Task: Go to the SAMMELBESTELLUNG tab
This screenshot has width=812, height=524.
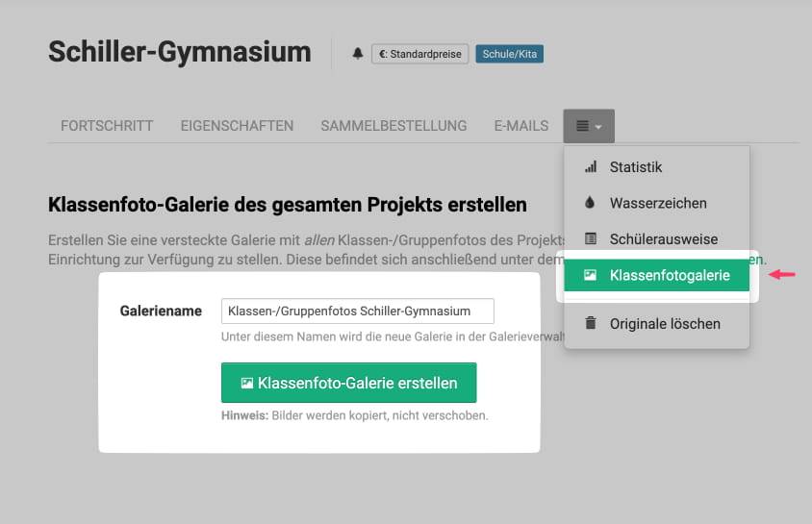Action: [x=393, y=126]
